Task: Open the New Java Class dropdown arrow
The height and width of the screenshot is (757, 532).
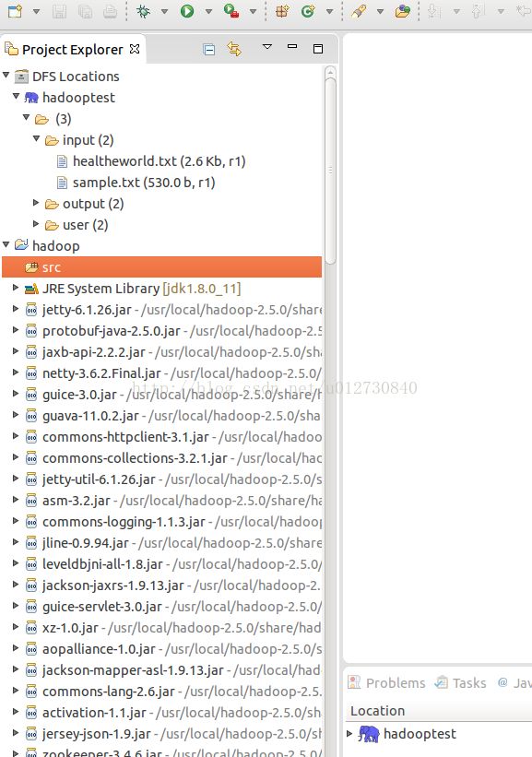Action: coord(329,11)
